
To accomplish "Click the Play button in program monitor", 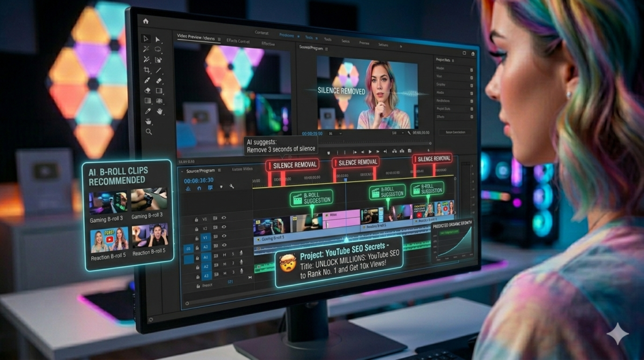I will 370,152.
